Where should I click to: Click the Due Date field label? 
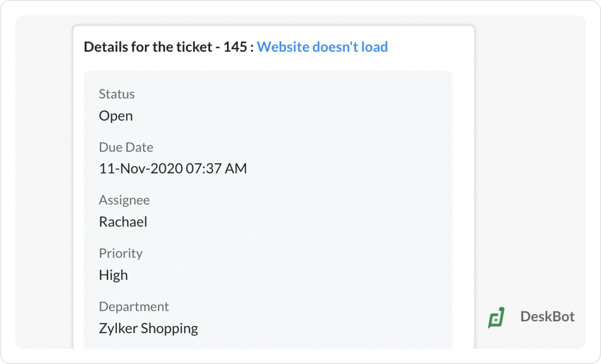click(x=126, y=148)
